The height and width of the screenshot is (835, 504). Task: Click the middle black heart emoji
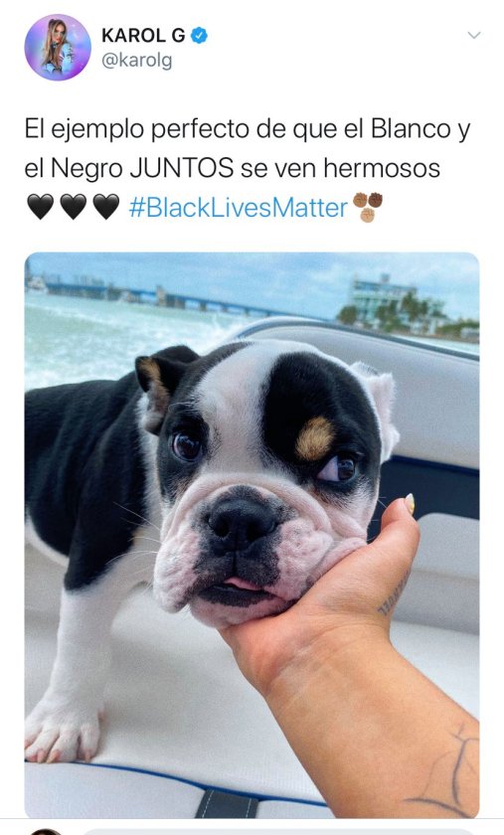[x=74, y=207]
